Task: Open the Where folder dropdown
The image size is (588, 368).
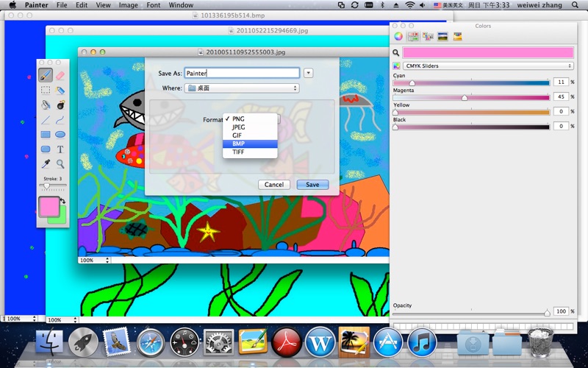Action: [242, 88]
